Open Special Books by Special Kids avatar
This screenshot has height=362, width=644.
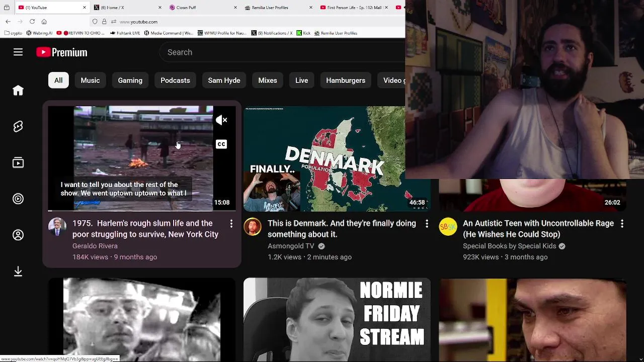pos(448,227)
